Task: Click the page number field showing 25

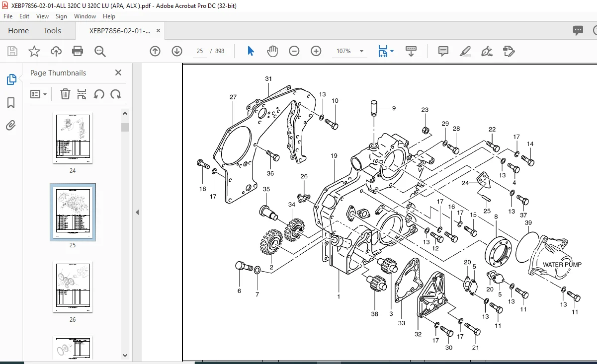Action: coord(199,51)
